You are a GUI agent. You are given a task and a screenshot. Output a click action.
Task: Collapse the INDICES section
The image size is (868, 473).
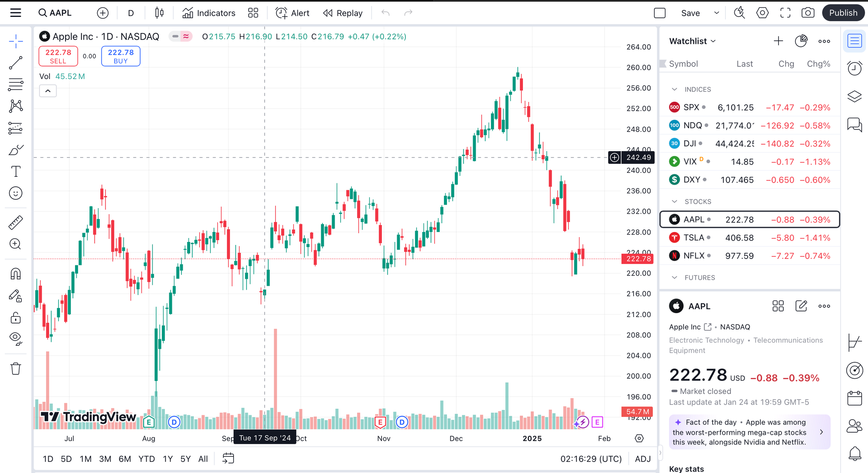[674, 89]
